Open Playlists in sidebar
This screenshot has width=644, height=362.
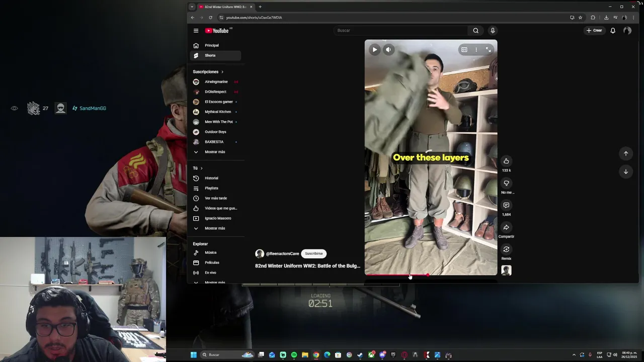click(x=216, y=188)
